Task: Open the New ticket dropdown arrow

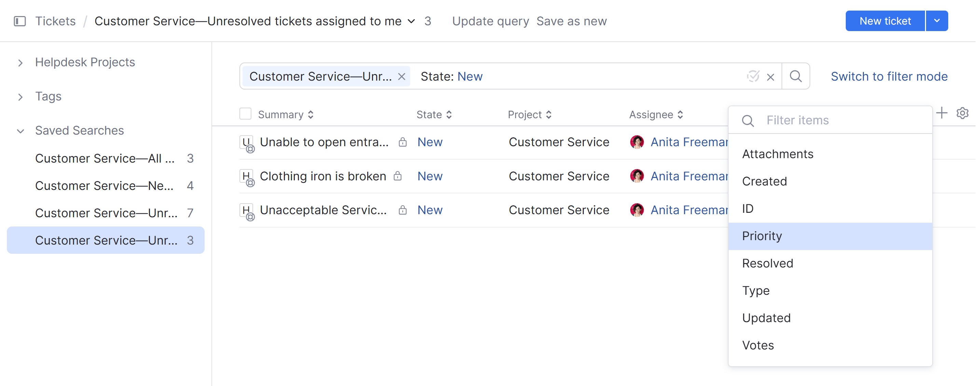Action: click(937, 21)
